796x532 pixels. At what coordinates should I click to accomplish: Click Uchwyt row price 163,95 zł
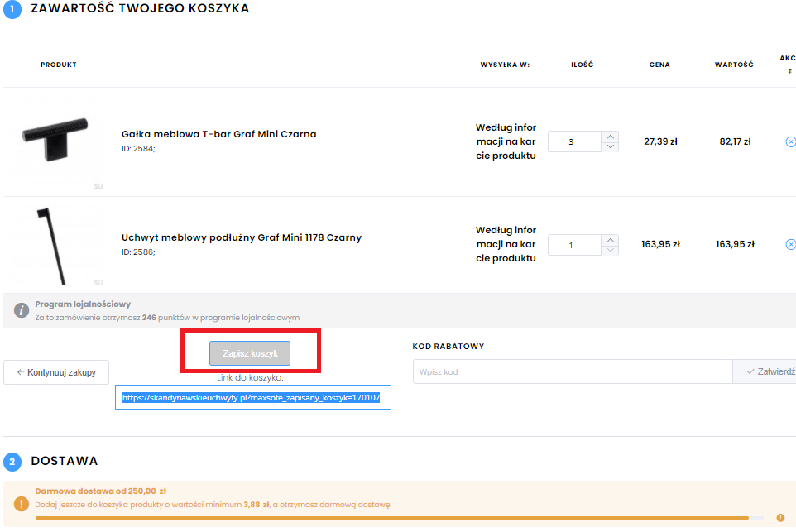click(x=660, y=244)
